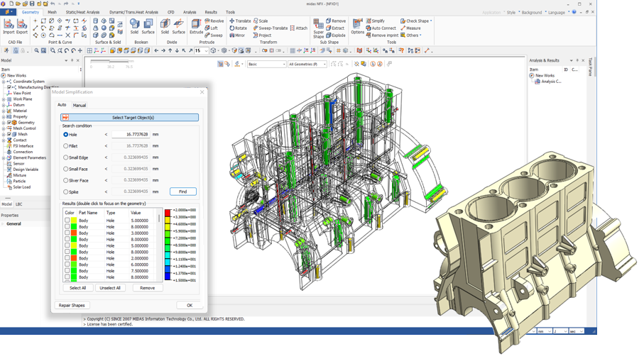This screenshot has height=361, width=644.
Task: Open the Options tool
Action: 357,26
